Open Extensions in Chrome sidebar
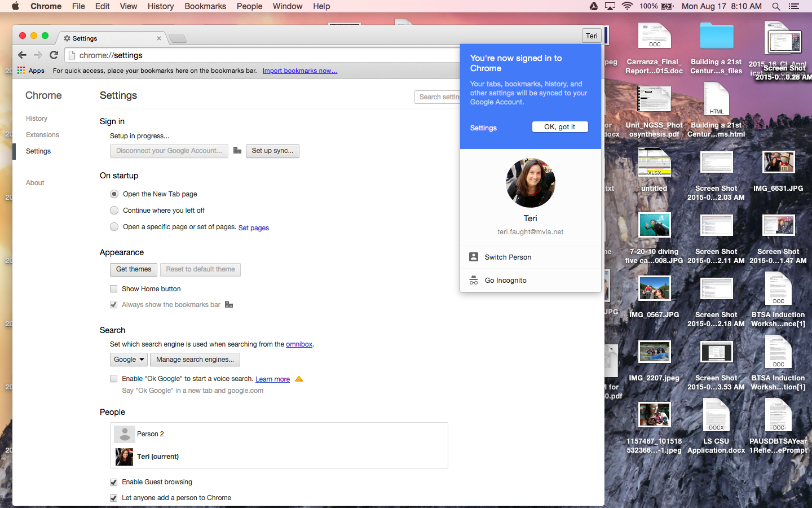 point(42,135)
